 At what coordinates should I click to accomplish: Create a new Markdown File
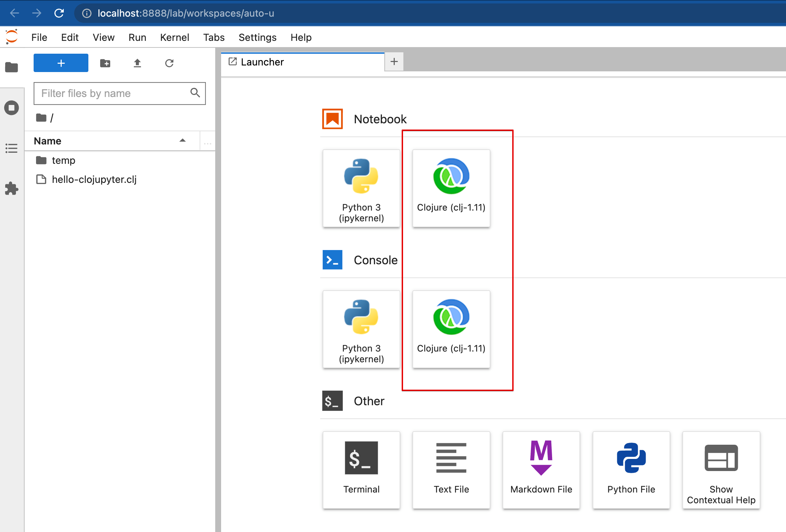coord(541,470)
